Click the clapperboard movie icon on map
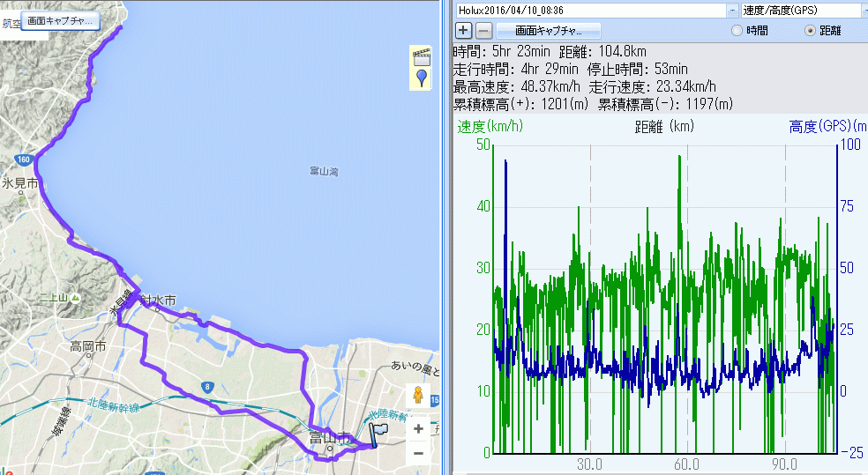The width and height of the screenshot is (868, 475). coord(422,58)
